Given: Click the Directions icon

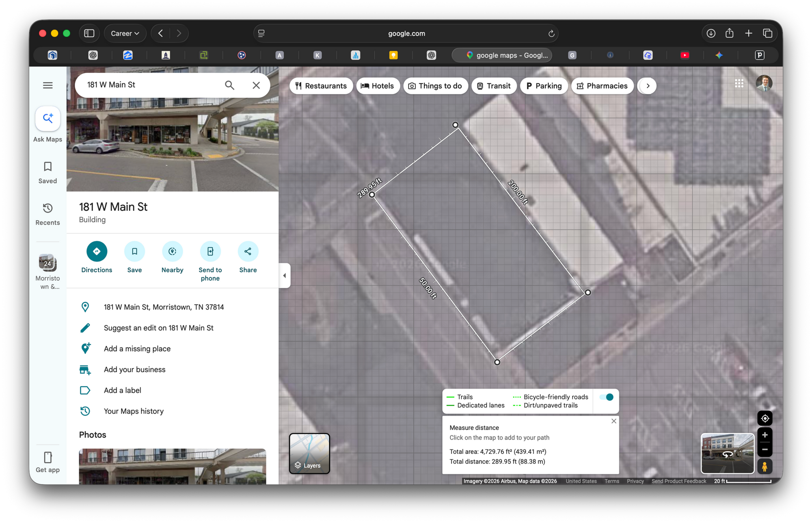Looking at the screenshot, I should [x=97, y=251].
